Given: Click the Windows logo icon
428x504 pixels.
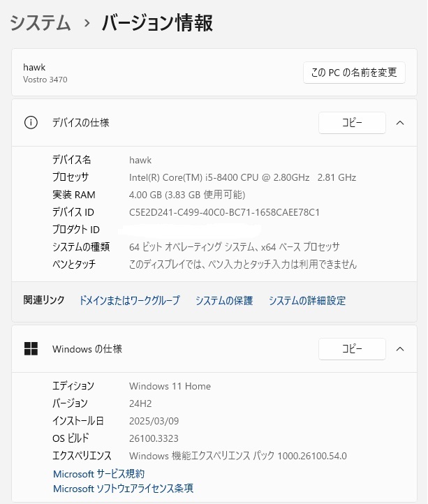Looking at the screenshot, I should 31,349.
